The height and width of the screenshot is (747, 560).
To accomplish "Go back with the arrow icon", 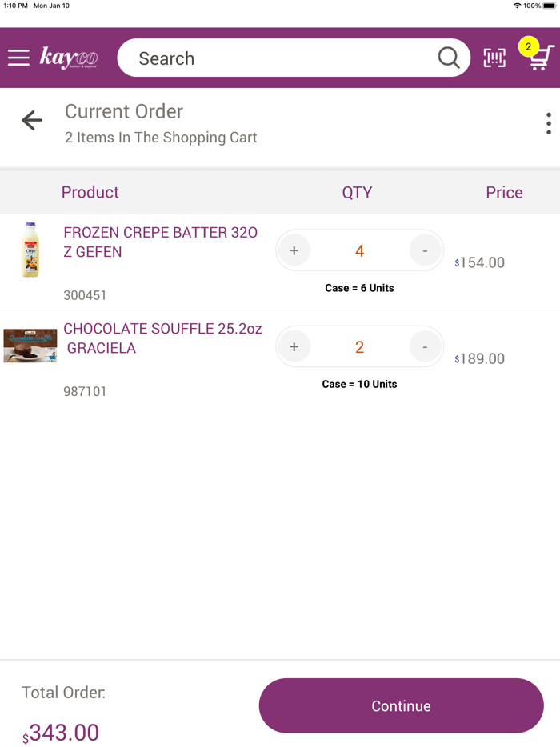I will click(32, 121).
